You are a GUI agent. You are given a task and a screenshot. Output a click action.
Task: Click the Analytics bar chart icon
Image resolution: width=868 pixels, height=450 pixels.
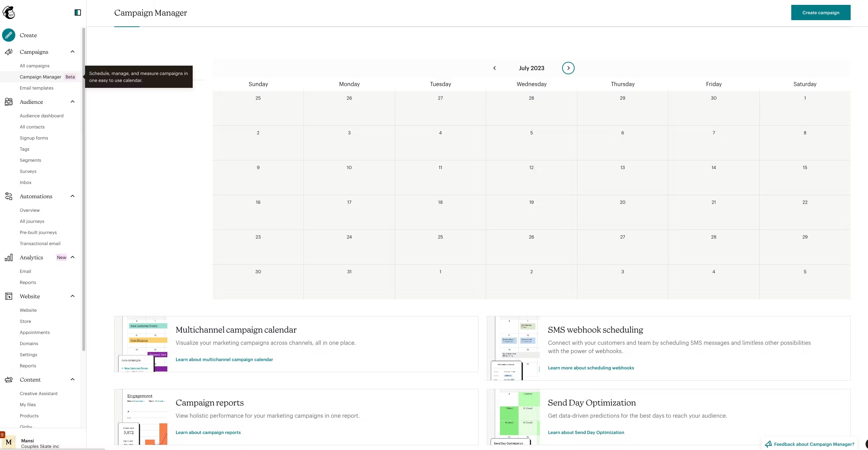pyautogui.click(x=9, y=257)
